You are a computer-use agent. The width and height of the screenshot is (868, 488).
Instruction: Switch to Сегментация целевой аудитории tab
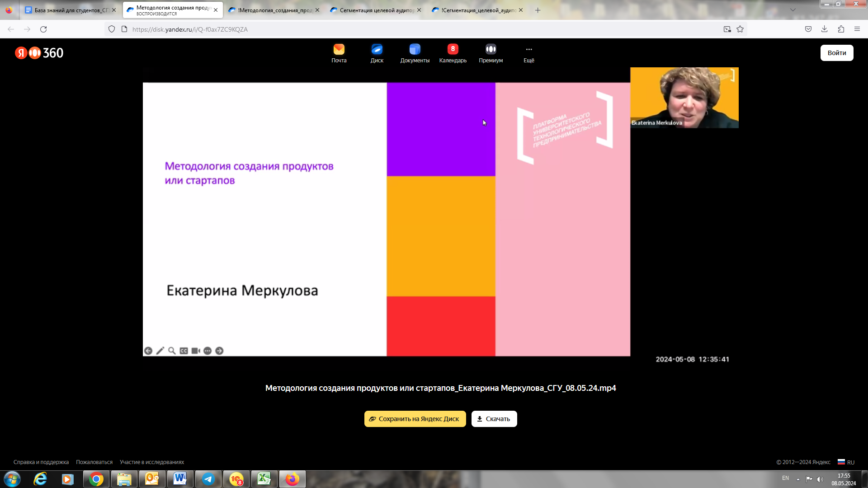coord(374,10)
